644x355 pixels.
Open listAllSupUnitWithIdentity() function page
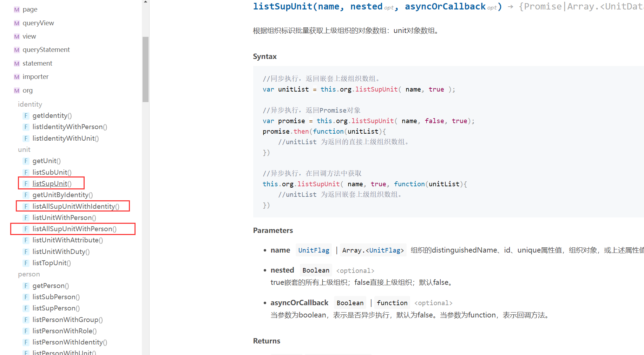[x=76, y=207]
